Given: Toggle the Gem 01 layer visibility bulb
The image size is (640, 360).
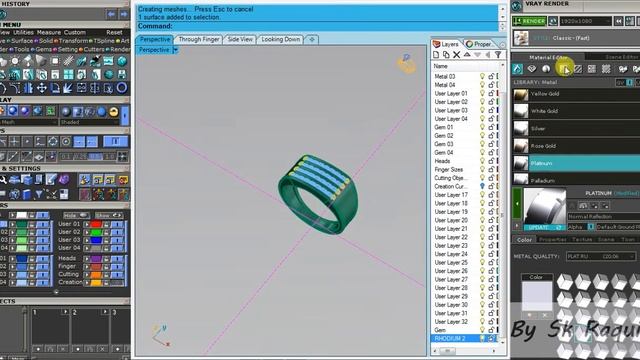Looking at the screenshot, I should click(x=482, y=127).
